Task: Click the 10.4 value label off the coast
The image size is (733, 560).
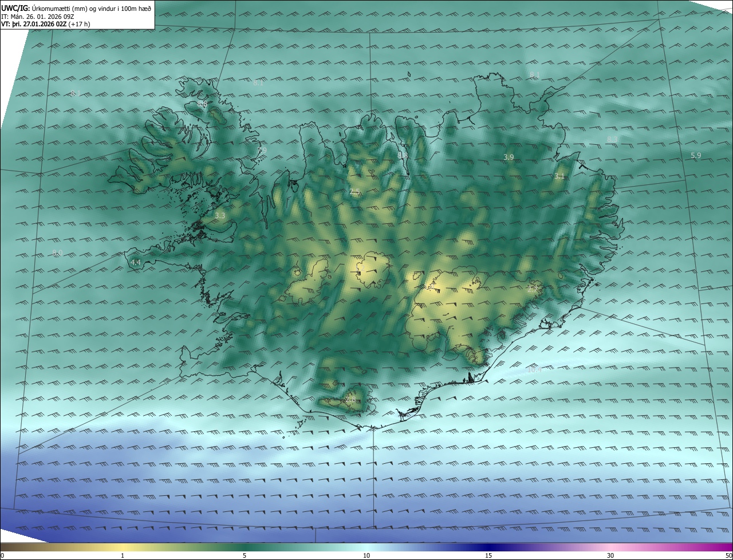Action: click(534, 370)
